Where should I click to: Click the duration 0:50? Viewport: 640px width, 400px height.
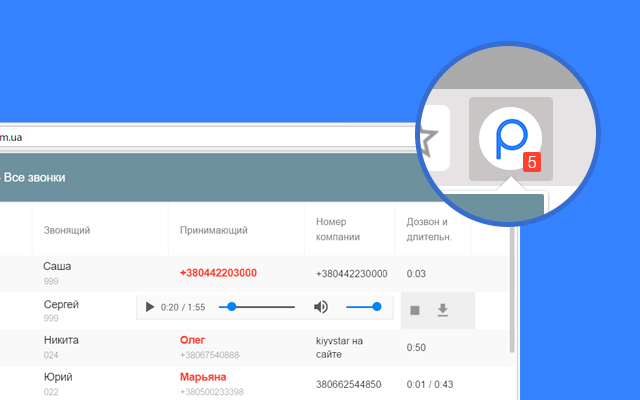click(x=416, y=347)
